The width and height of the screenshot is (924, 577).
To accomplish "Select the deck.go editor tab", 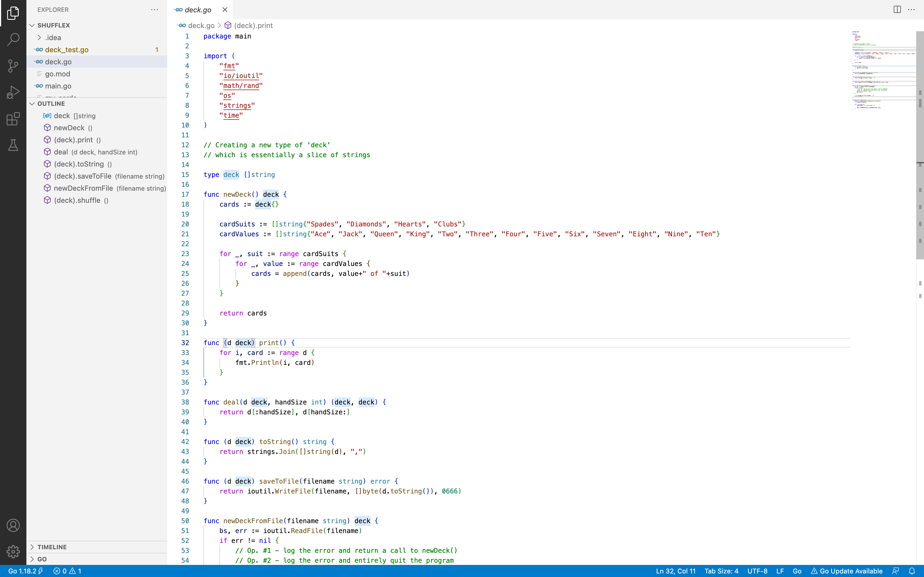I will point(198,10).
